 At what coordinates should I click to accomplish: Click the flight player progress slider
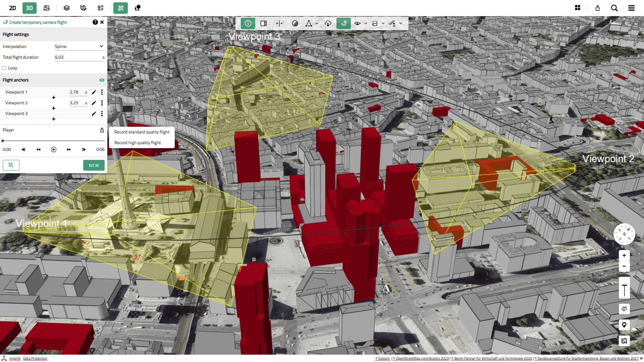coord(54,141)
